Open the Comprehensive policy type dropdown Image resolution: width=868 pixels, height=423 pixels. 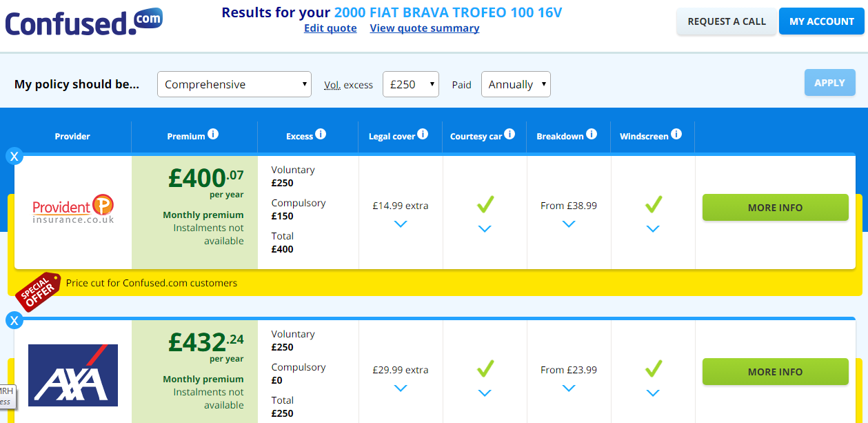(234, 84)
